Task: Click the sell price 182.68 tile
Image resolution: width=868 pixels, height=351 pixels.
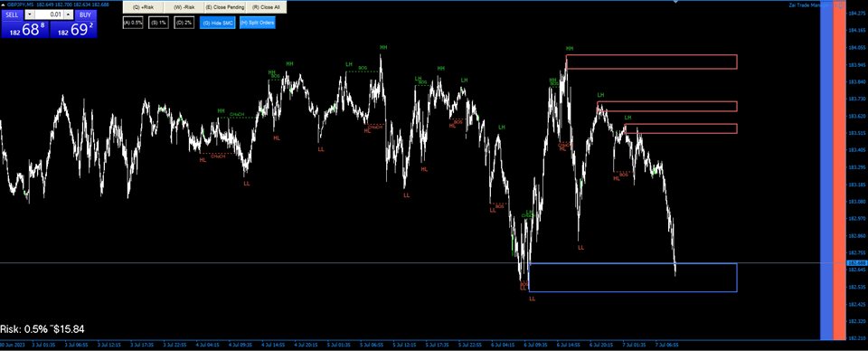Action: tap(24, 29)
